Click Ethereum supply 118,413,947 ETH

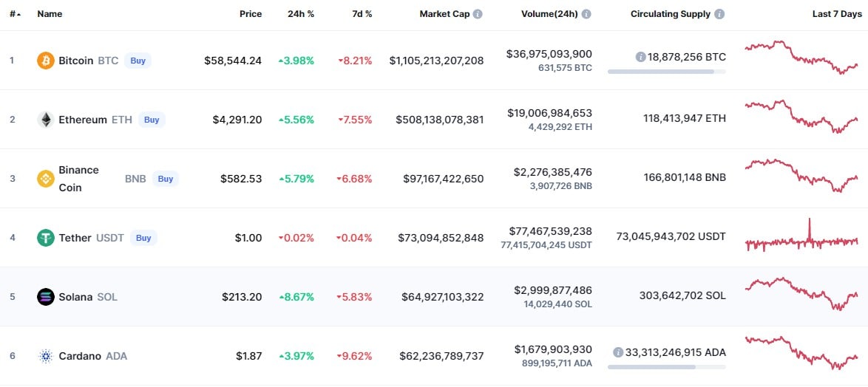click(685, 118)
